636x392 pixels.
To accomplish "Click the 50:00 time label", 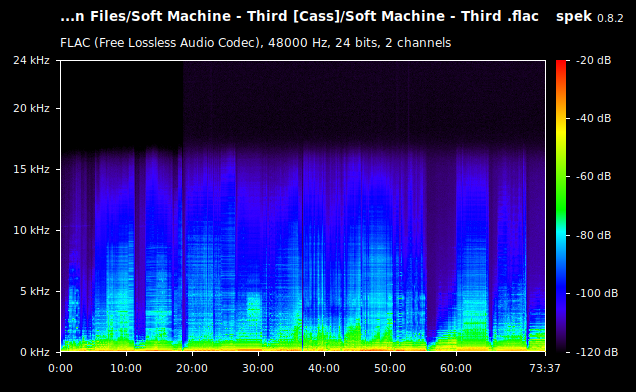I will pyautogui.click(x=390, y=368).
